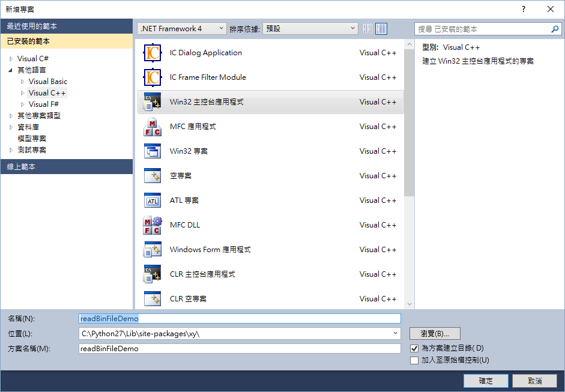This screenshot has height=392, width=565.
Task: Select Visual C++ in the language tree
Action: [x=47, y=93]
